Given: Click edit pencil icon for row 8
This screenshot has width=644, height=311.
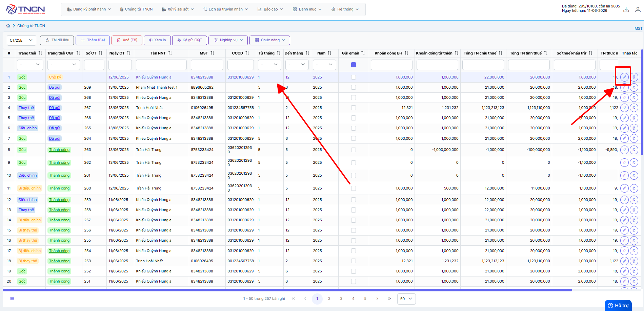Looking at the screenshot, I should [x=624, y=150].
